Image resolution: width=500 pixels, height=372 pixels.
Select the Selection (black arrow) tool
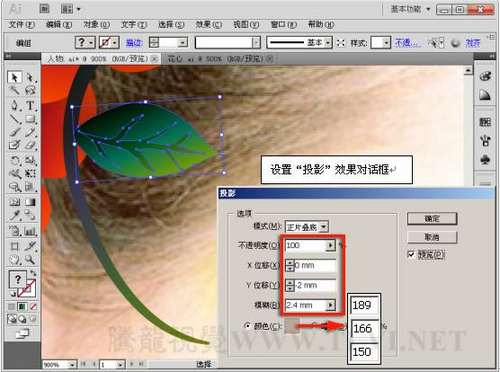(x=14, y=77)
